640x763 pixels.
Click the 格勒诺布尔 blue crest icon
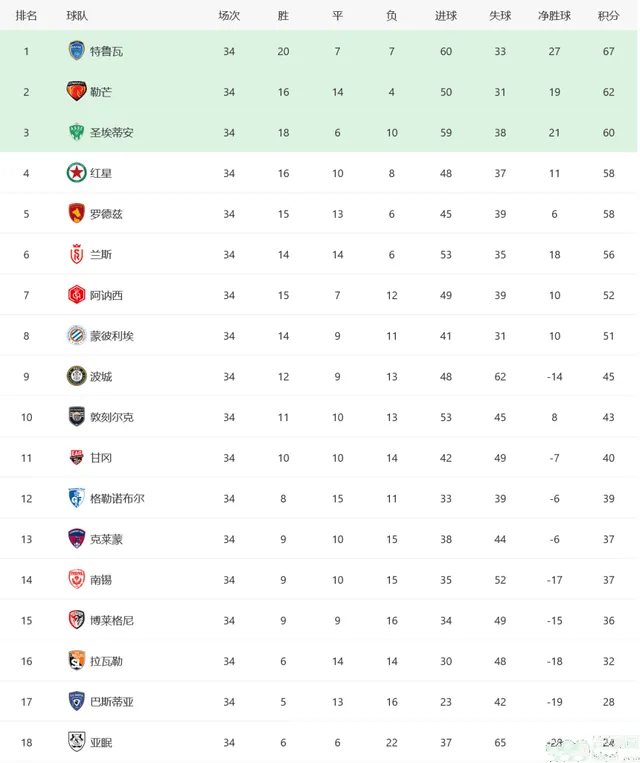76,498
